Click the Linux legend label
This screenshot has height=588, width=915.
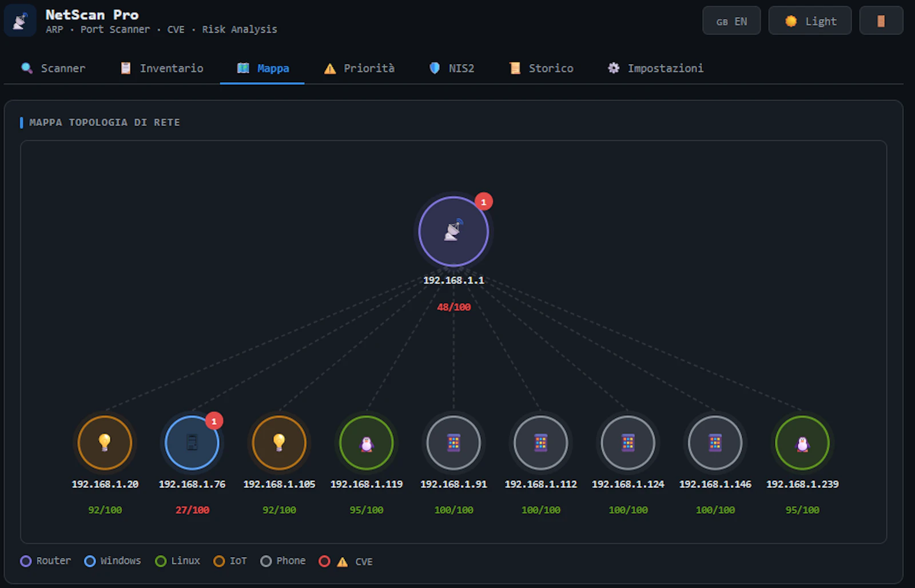(186, 561)
